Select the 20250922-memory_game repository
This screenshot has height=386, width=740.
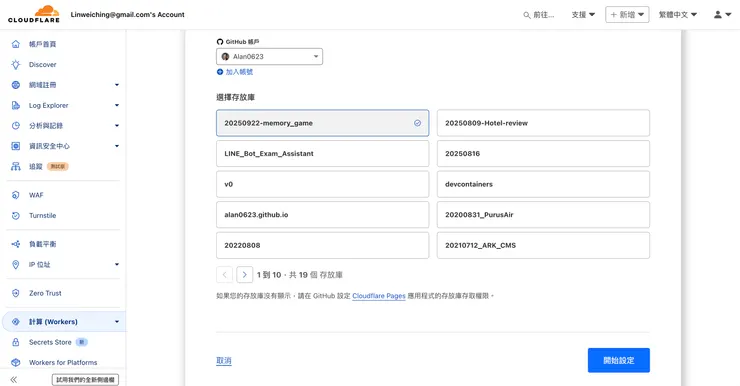coord(322,123)
